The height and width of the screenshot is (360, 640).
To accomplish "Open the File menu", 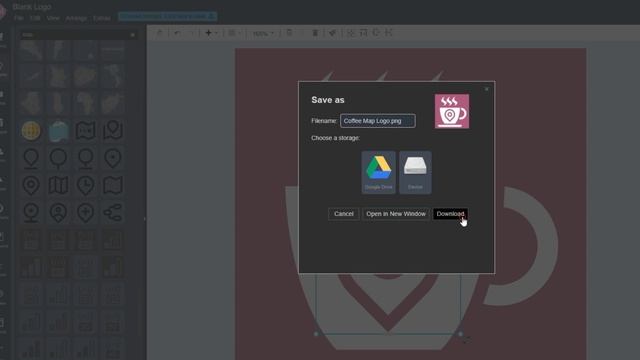I will coord(18,18).
